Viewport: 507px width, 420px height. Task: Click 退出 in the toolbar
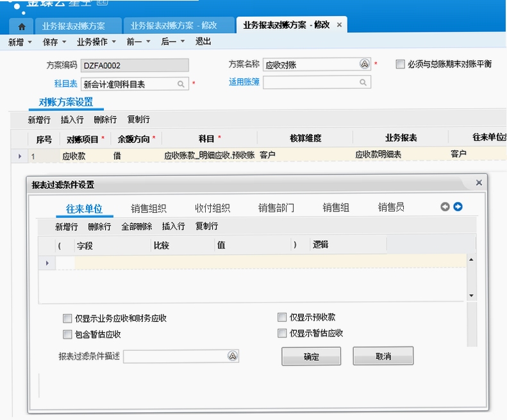(x=203, y=42)
